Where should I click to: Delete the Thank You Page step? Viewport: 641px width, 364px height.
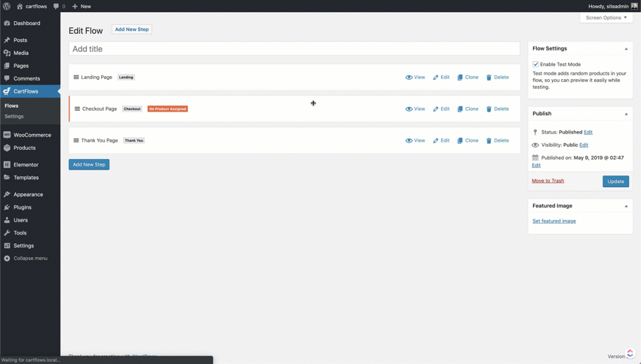tap(498, 140)
